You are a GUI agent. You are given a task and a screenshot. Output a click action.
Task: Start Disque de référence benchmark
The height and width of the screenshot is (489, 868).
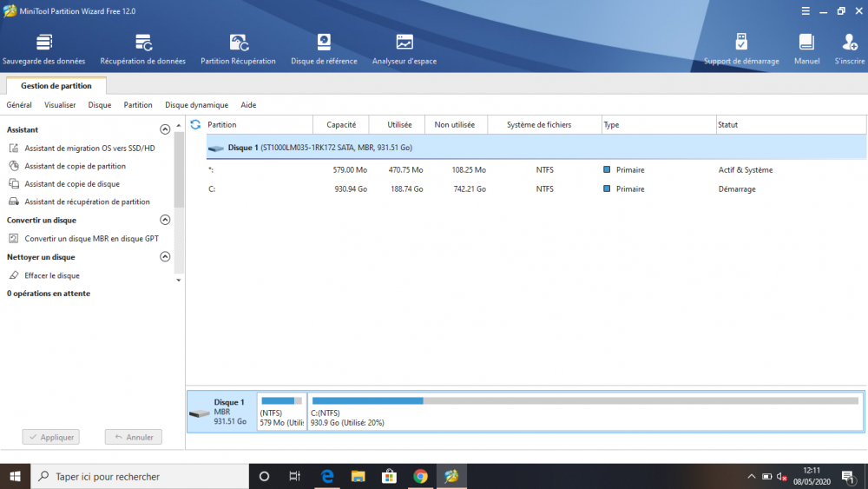[324, 49]
